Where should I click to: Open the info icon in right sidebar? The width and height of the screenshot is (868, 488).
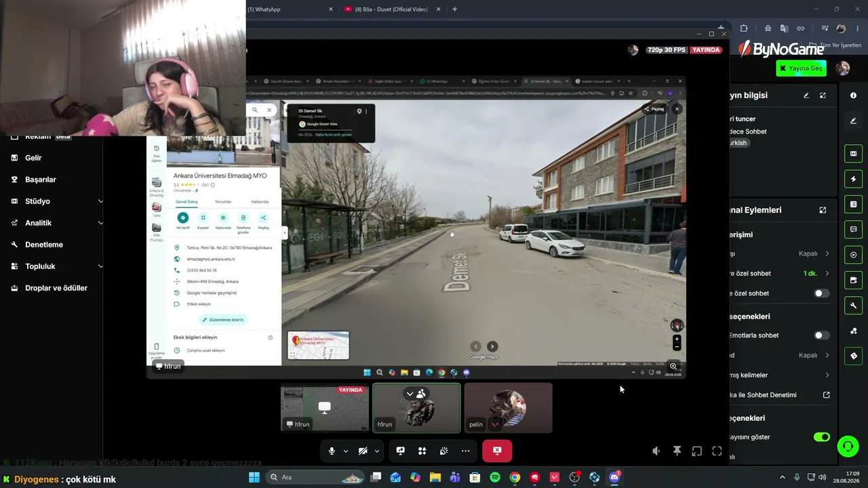pyautogui.click(x=853, y=96)
